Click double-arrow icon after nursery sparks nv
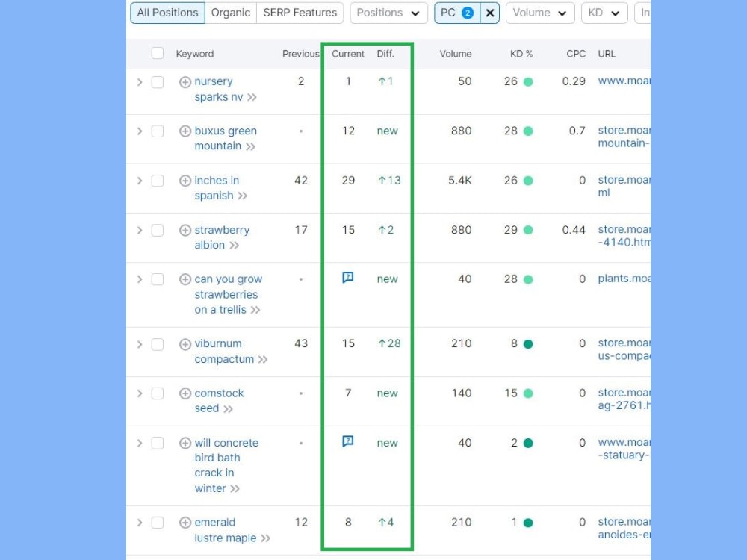The width and height of the screenshot is (747, 560). [252, 98]
